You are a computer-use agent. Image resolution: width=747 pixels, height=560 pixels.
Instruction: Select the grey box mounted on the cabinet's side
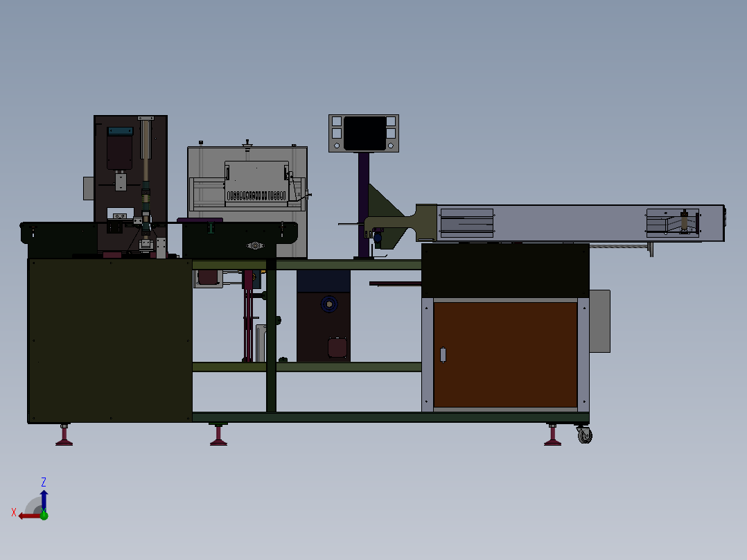coord(600,321)
